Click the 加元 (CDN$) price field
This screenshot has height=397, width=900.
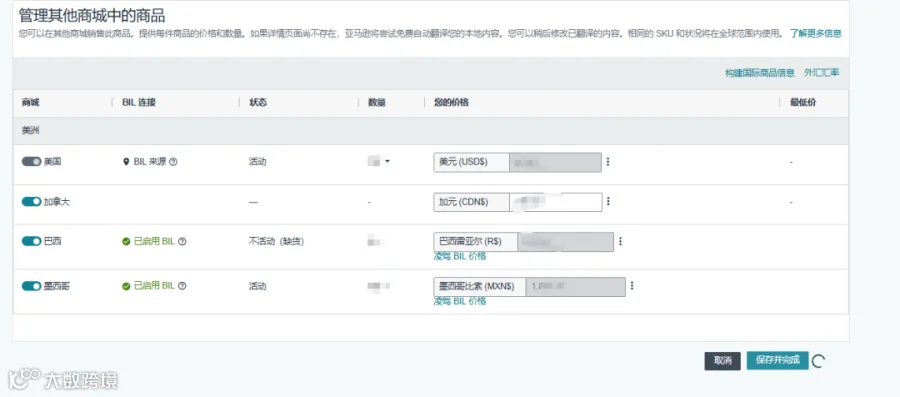pyautogui.click(x=556, y=202)
